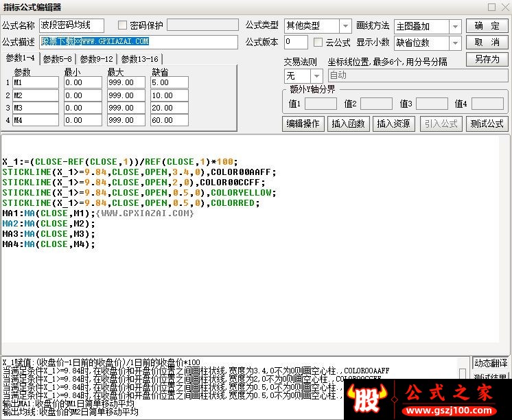Switch to the 参数5-8 tab
This screenshot has width=512, height=420.
click(x=58, y=59)
